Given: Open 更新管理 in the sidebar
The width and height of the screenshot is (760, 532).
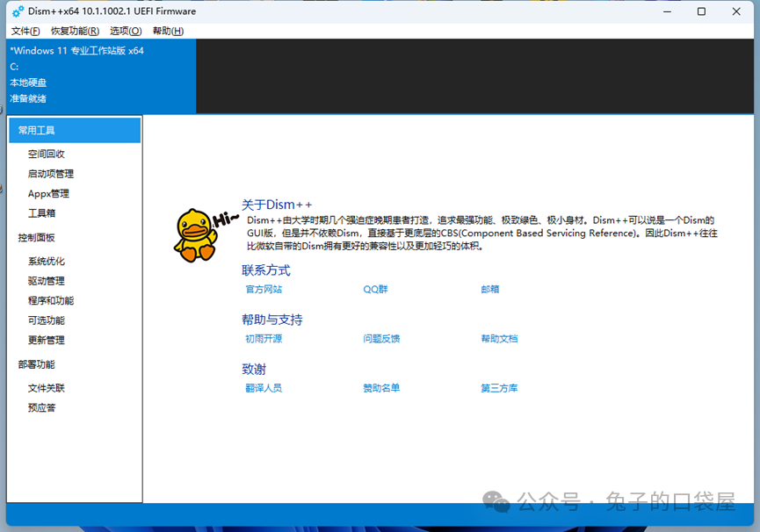Looking at the screenshot, I should 46,341.
